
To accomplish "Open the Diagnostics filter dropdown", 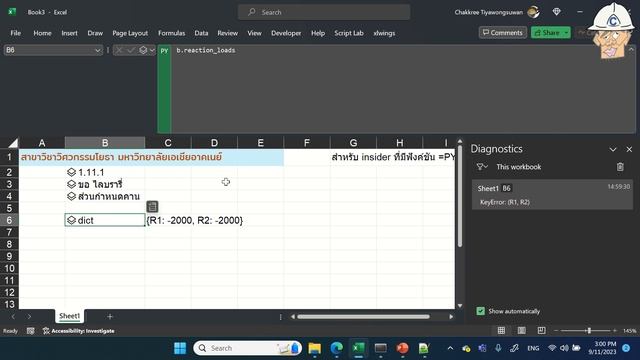I will tap(482, 167).
